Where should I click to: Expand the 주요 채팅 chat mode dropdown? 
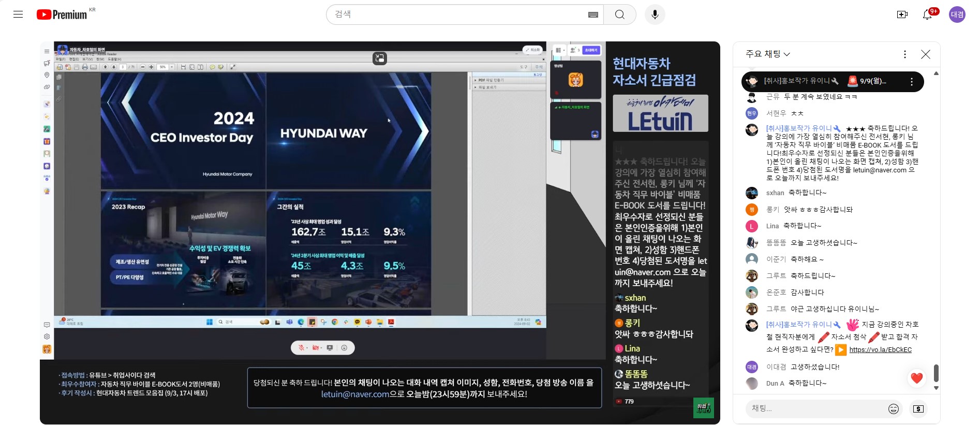click(x=768, y=54)
